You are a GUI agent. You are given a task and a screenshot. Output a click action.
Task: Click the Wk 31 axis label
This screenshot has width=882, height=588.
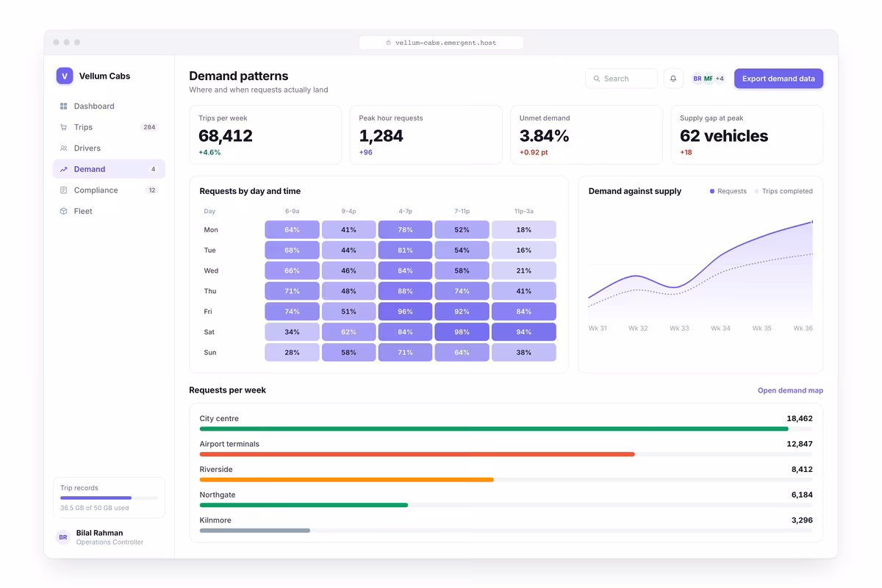pos(598,329)
